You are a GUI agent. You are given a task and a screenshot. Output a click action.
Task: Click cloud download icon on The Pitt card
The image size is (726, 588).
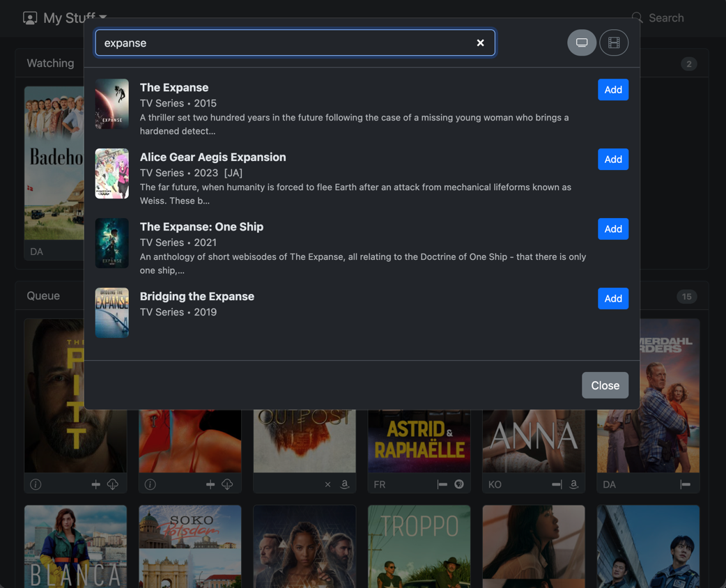[112, 484]
